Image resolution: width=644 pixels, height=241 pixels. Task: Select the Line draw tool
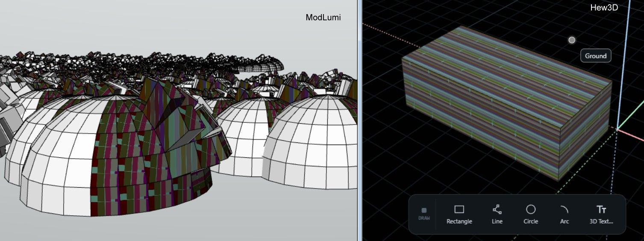coord(497,214)
